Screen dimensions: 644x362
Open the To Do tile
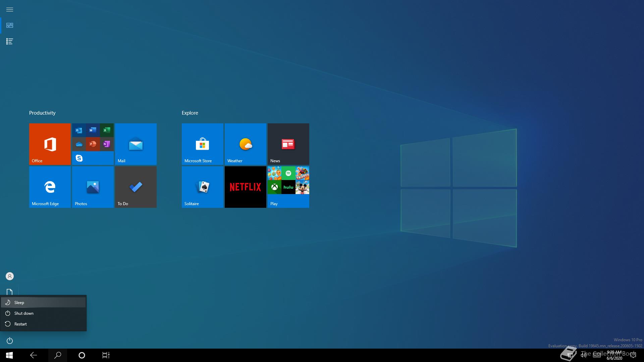coord(136,187)
